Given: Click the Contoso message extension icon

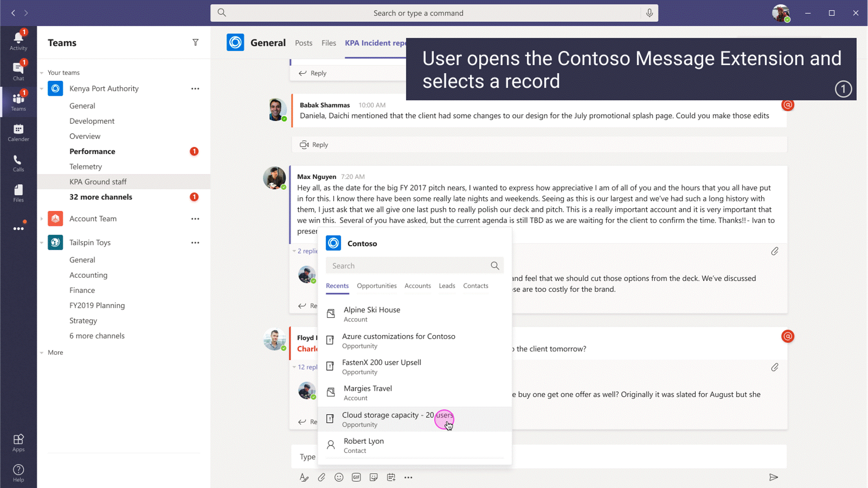Looking at the screenshot, I should pos(333,243).
